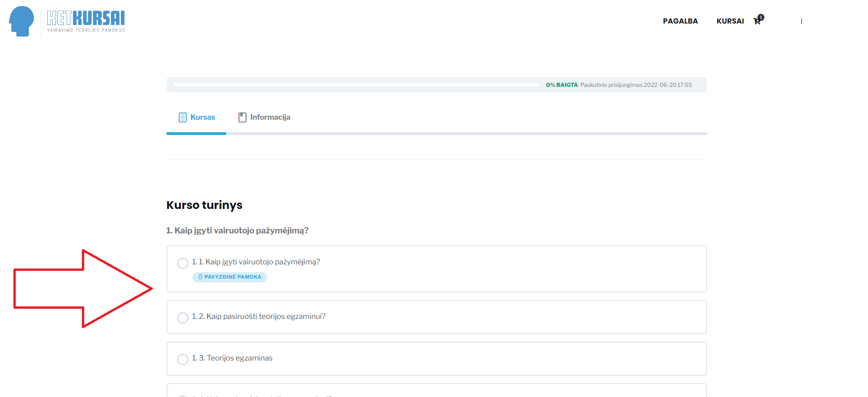868x397 pixels.
Task: Click the lock icon in the Pavyzdinė pamoka badge
Action: [x=200, y=277]
